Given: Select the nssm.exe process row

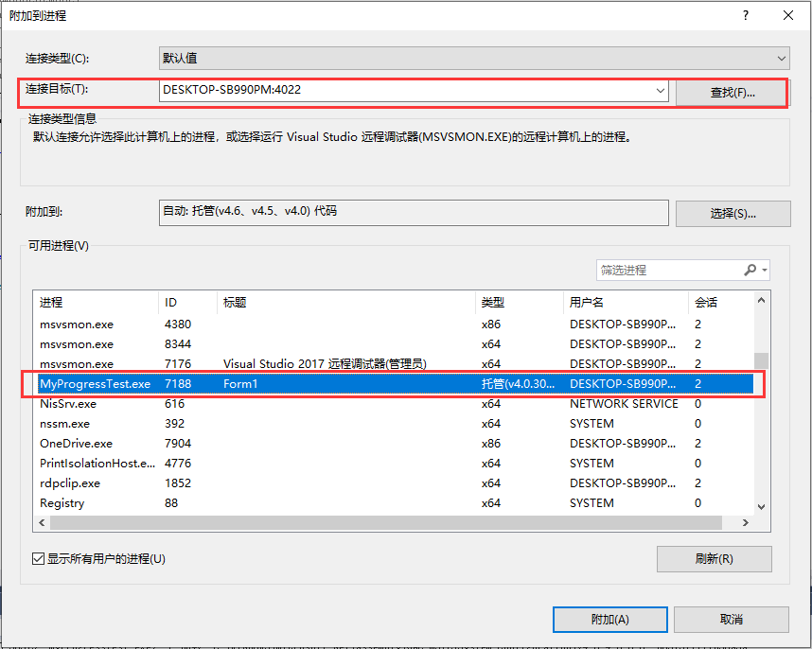Looking at the screenshot, I should click(x=396, y=423).
